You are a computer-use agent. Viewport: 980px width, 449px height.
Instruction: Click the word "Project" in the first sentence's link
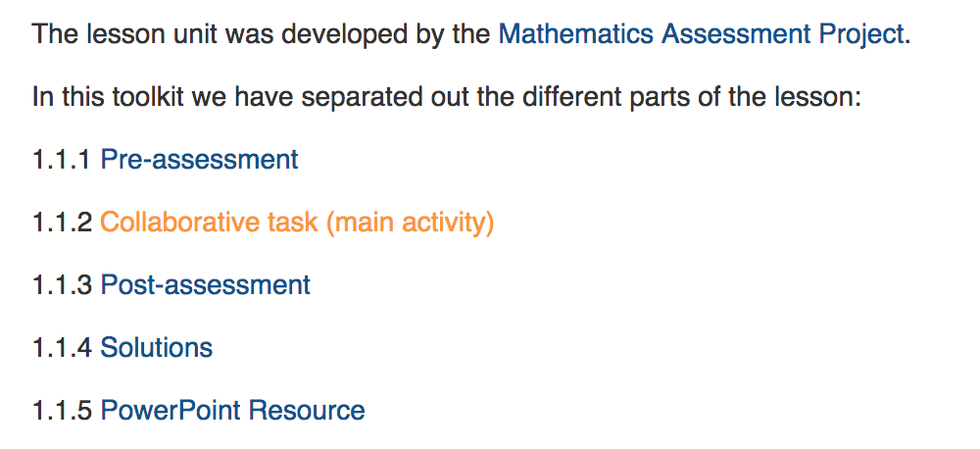tap(861, 35)
